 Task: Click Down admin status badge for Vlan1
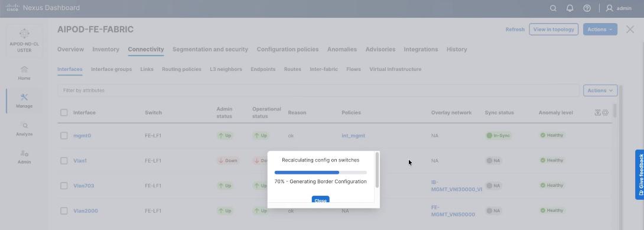point(228,161)
